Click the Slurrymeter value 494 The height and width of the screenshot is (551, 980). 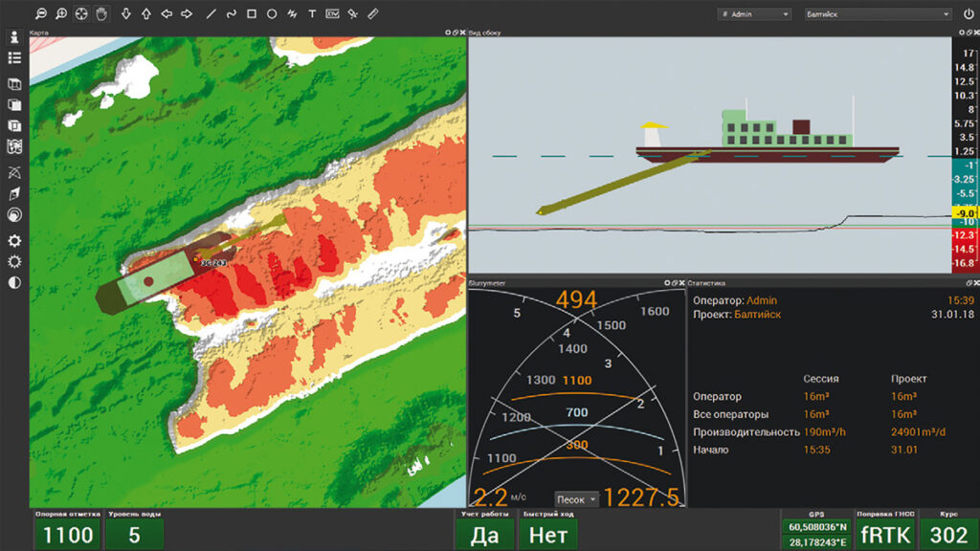pyautogui.click(x=576, y=299)
